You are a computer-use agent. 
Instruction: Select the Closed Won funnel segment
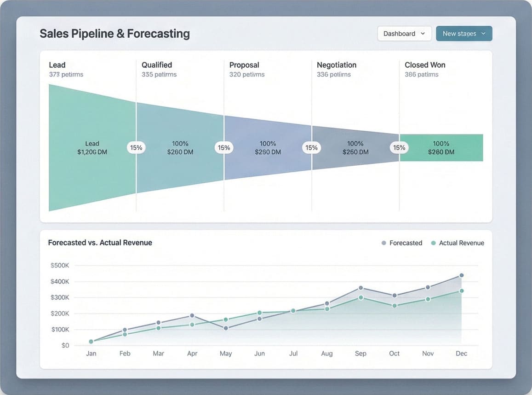[x=441, y=147]
